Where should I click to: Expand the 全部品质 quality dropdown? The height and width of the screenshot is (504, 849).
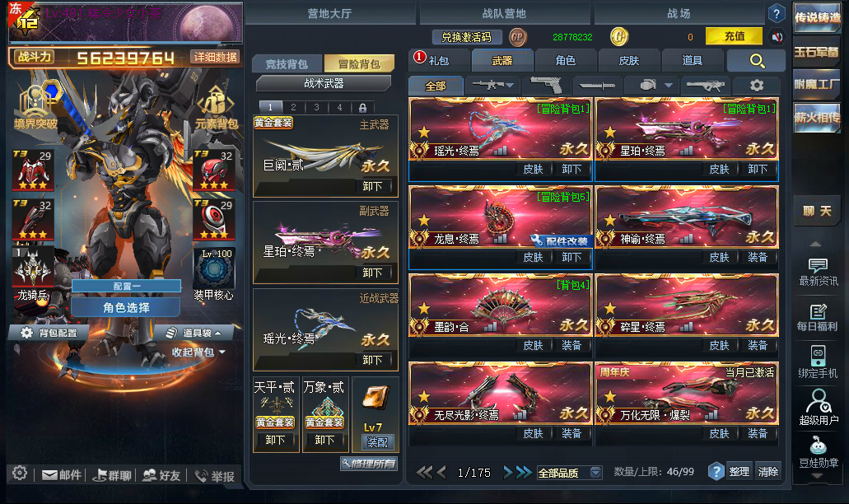[595, 473]
